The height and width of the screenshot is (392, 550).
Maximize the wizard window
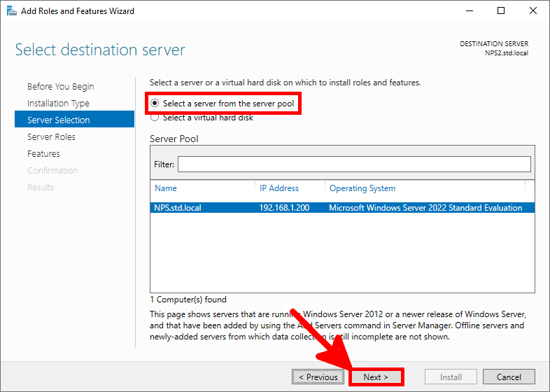click(x=501, y=11)
